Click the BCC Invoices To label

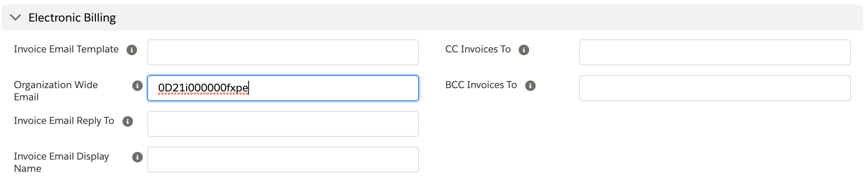tap(481, 85)
